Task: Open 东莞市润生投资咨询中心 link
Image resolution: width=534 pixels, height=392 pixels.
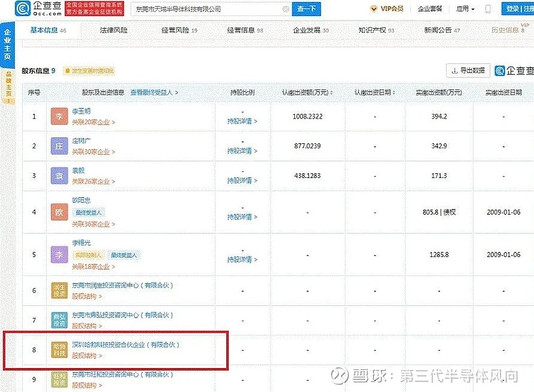Action: click(x=123, y=285)
